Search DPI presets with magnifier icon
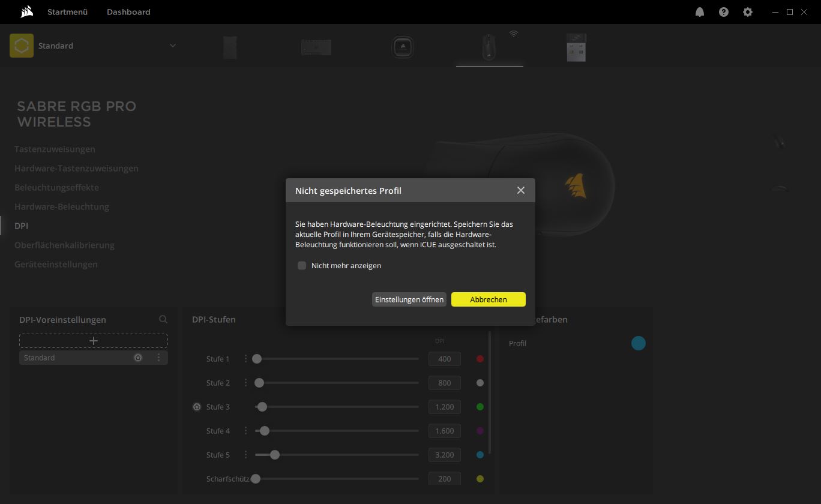The height and width of the screenshot is (504, 821). [163, 320]
